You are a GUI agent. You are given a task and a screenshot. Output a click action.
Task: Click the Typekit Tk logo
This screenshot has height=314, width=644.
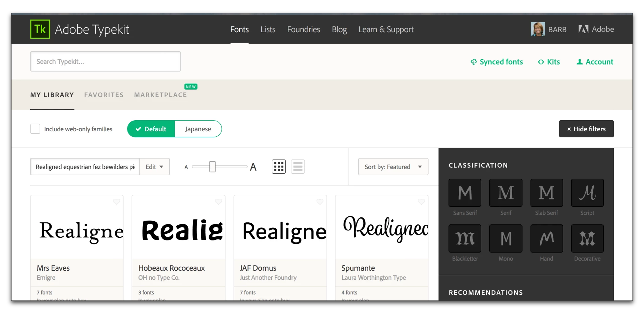pyautogui.click(x=40, y=29)
